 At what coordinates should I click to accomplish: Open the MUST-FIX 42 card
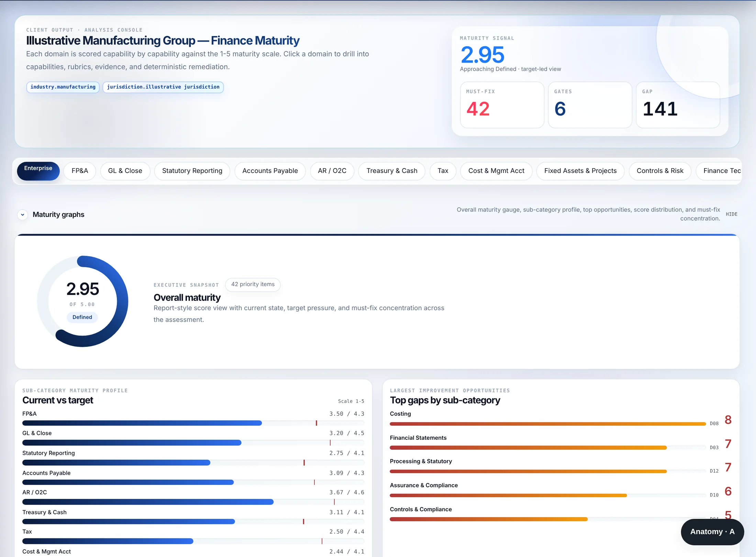pos(502,105)
